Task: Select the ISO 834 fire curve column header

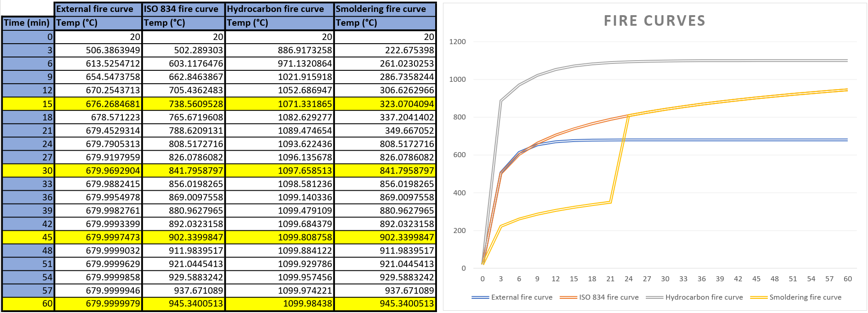Action: (181, 9)
